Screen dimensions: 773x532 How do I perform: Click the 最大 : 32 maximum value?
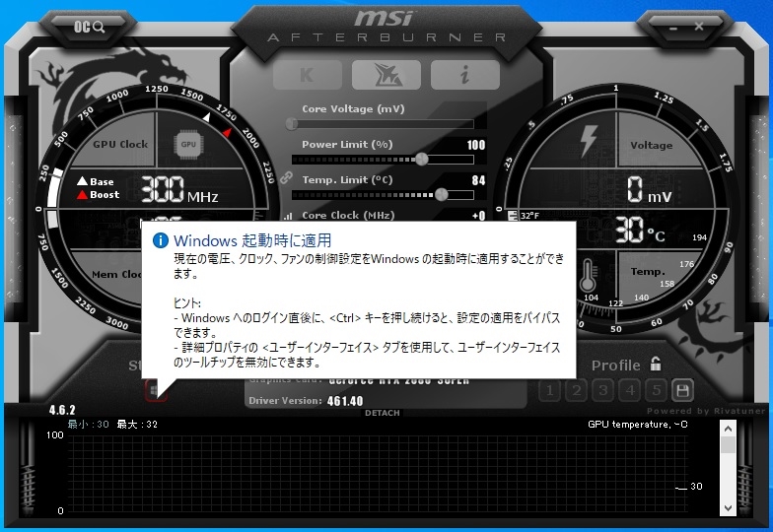pos(137,424)
